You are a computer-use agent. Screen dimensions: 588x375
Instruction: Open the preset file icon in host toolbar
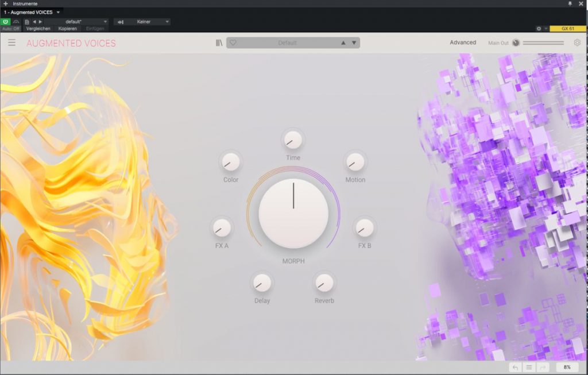tap(26, 22)
